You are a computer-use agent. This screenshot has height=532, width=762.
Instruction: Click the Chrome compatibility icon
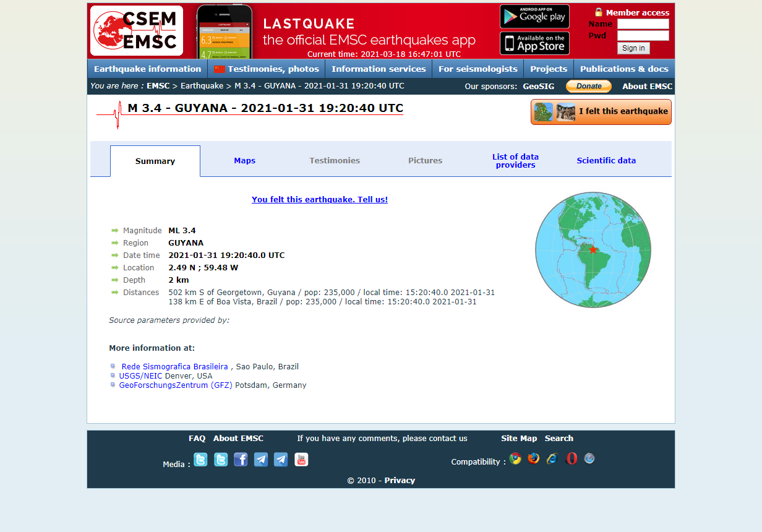coord(515,458)
